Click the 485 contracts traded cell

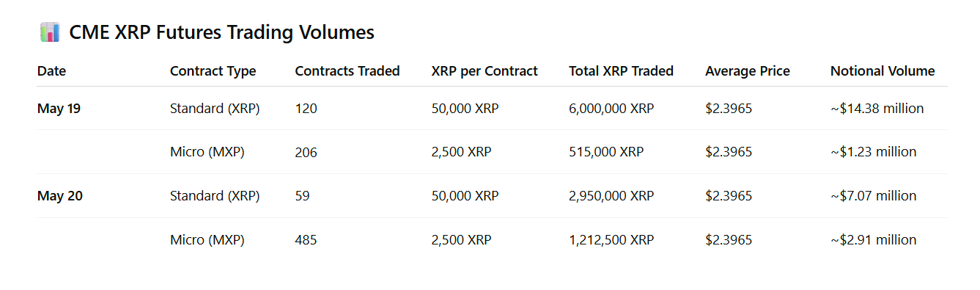click(x=306, y=240)
